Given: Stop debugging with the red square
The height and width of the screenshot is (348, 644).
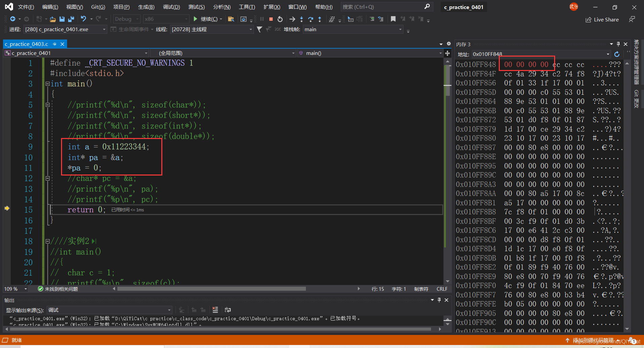Looking at the screenshot, I should pyautogui.click(x=271, y=19).
